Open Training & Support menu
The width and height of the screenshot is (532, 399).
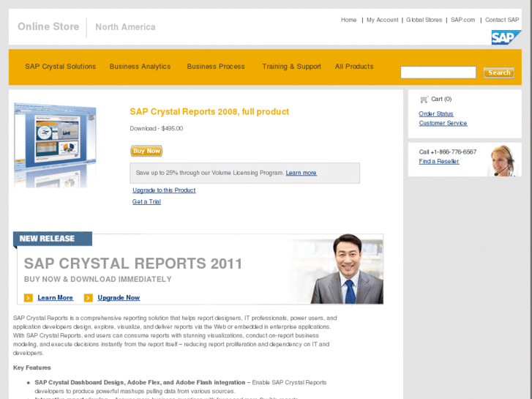point(291,67)
